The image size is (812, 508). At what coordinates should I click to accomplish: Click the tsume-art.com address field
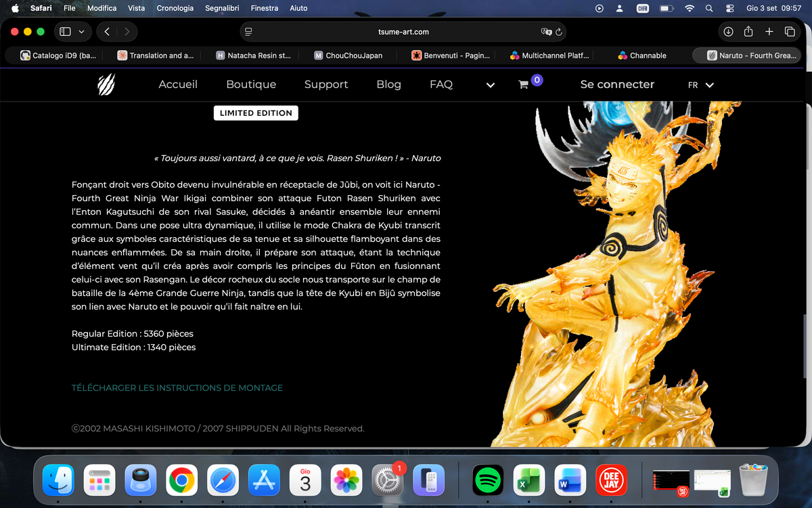coord(403,32)
